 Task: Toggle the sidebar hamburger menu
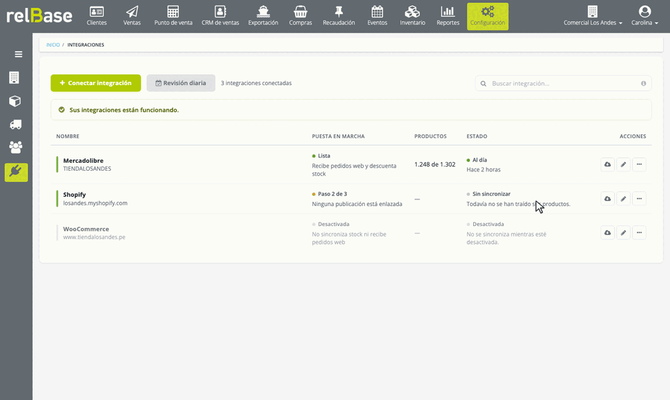(18, 54)
